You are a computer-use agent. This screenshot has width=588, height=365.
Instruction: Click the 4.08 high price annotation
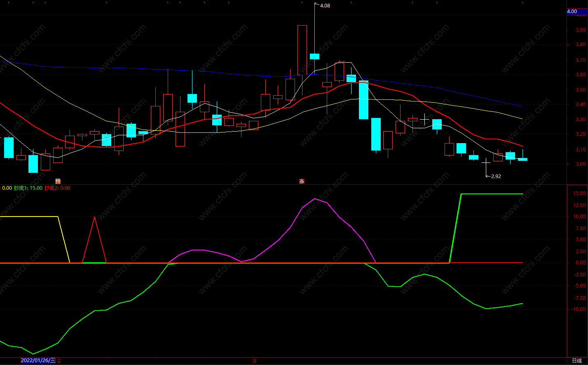click(x=325, y=6)
